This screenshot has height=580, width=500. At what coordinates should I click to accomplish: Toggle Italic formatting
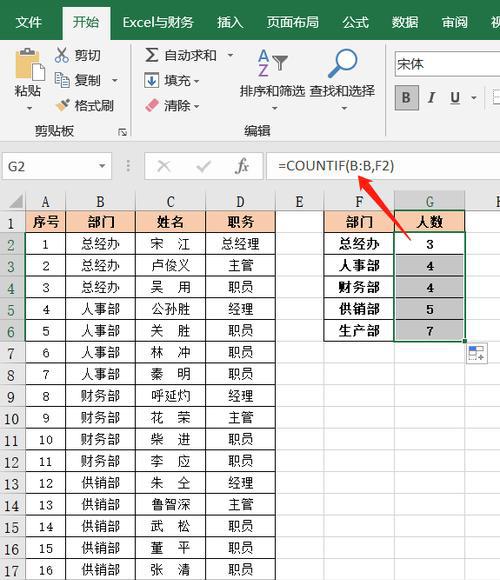coord(431,98)
